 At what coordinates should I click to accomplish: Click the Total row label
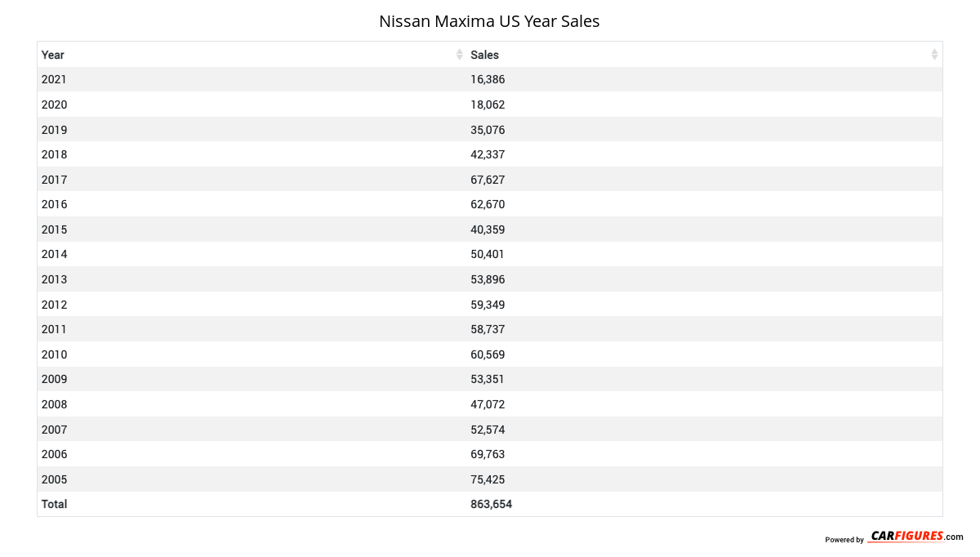pos(55,504)
